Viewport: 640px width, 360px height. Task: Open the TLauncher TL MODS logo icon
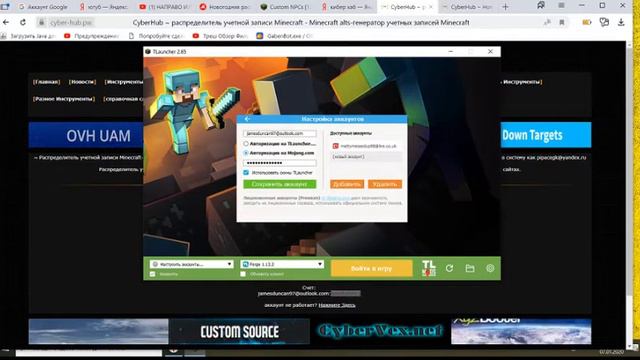[428, 268]
